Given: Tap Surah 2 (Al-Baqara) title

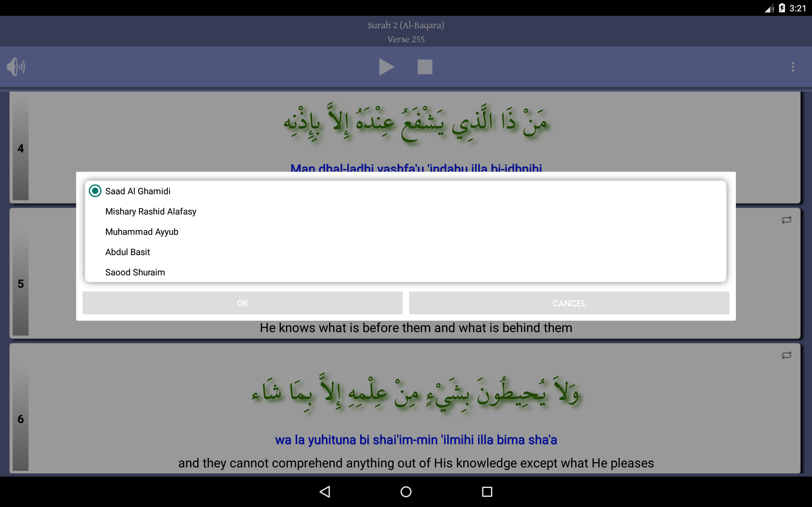Looking at the screenshot, I should (x=406, y=25).
